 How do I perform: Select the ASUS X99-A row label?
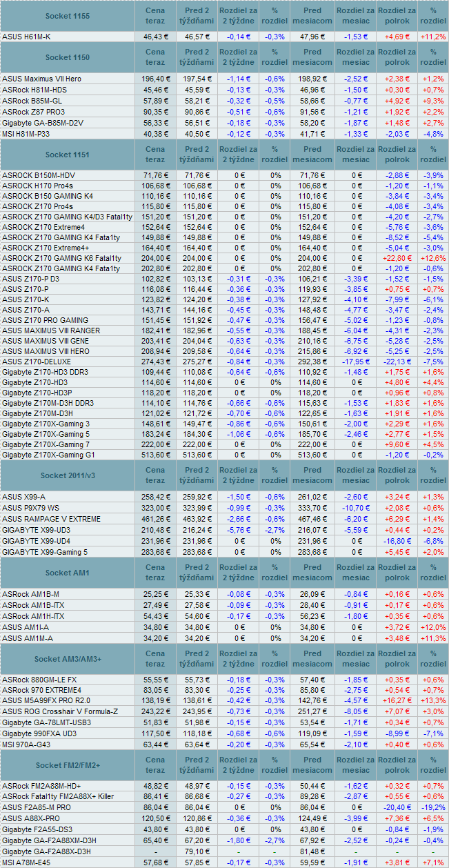coord(23,497)
